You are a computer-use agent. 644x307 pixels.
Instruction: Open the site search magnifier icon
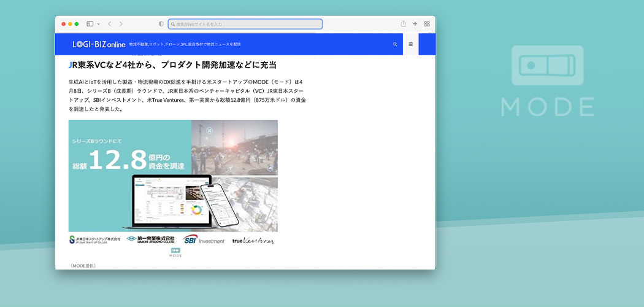click(395, 44)
